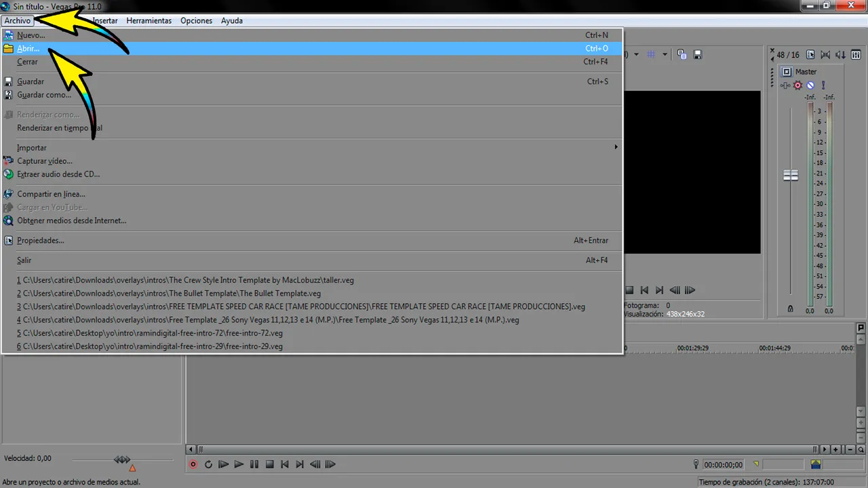868x488 pixels.
Task: Select Abrir... in the Archivo menu
Action: tap(312, 48)
